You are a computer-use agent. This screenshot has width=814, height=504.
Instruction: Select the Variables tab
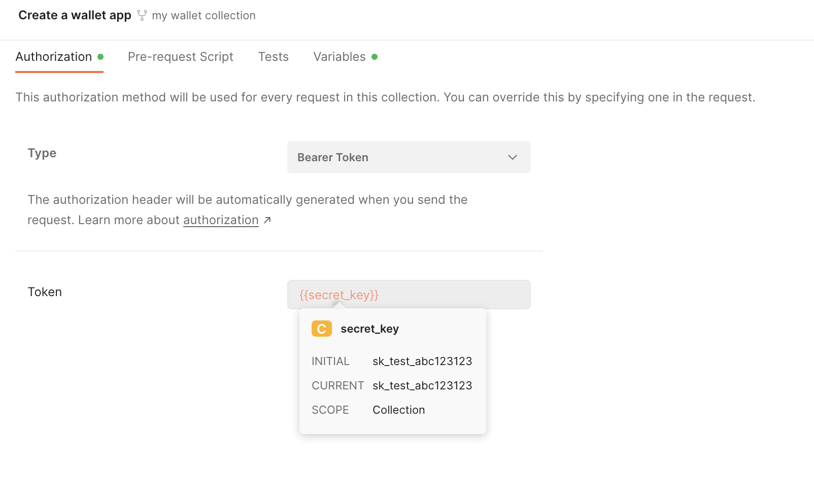click(340, 57)
